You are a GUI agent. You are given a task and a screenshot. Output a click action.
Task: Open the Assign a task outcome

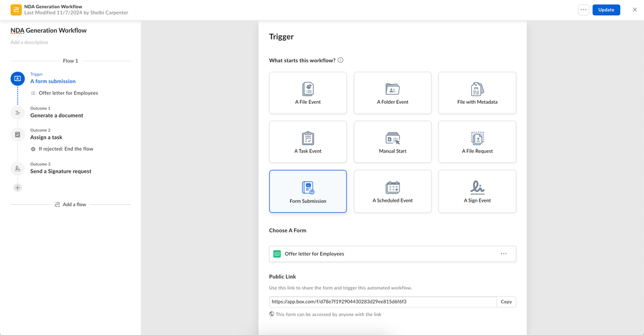point(46,137)
